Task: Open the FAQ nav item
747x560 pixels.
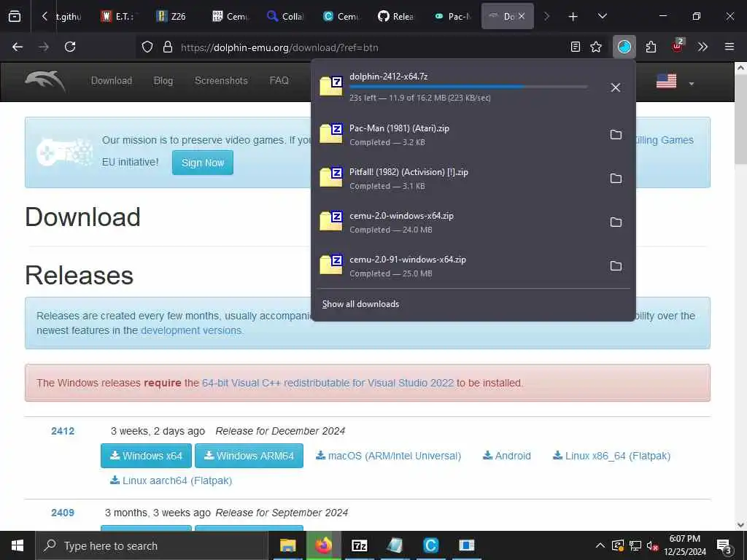Action: [279, 80]
